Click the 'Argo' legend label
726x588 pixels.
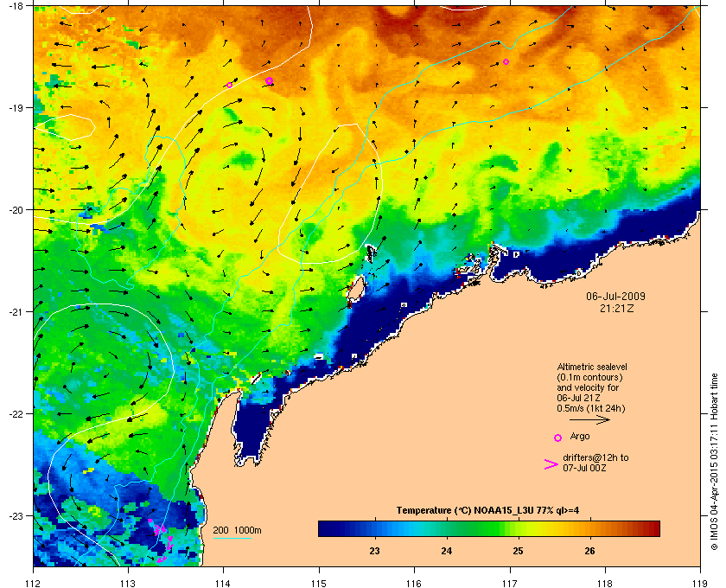(x=580, y=436)
